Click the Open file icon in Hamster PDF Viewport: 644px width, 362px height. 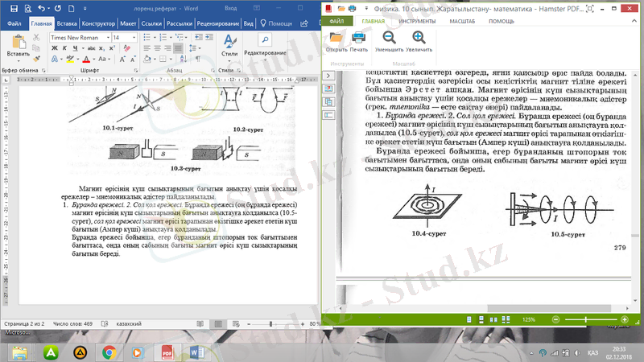(336, 40)
